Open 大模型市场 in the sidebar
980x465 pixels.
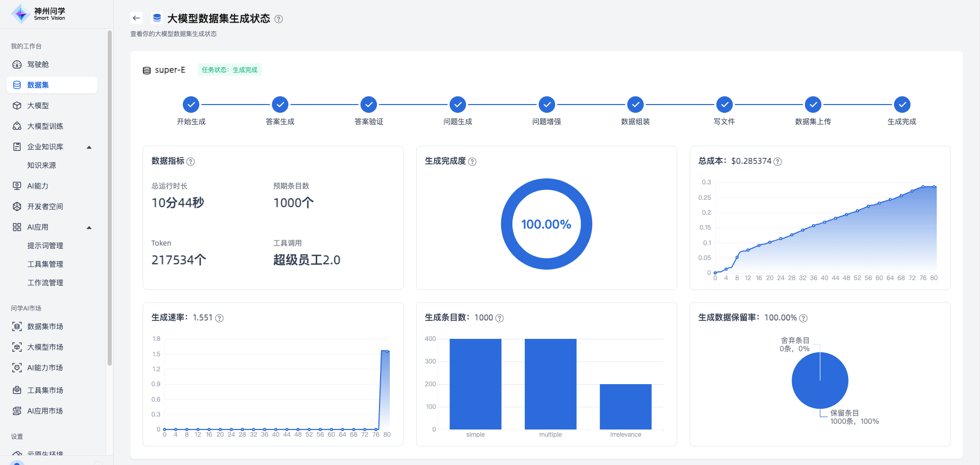(x=52, y=347)
